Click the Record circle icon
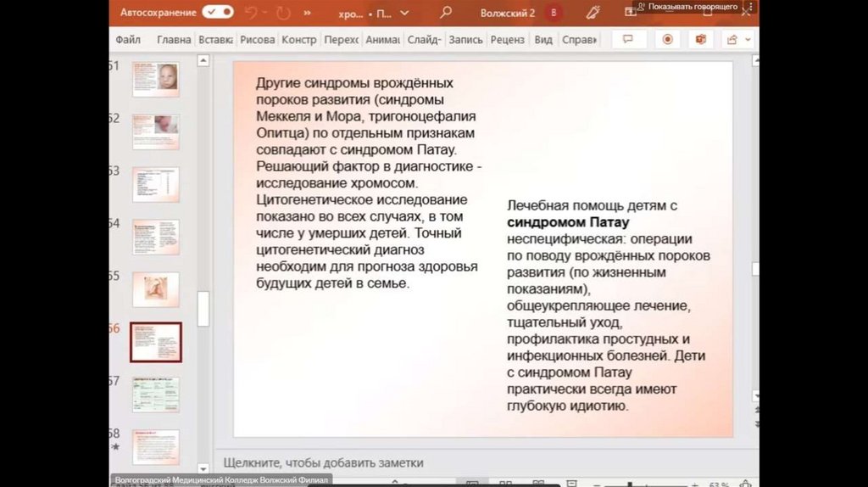The height and width of the screenshot is (487, 868). [x=668, y=40]
